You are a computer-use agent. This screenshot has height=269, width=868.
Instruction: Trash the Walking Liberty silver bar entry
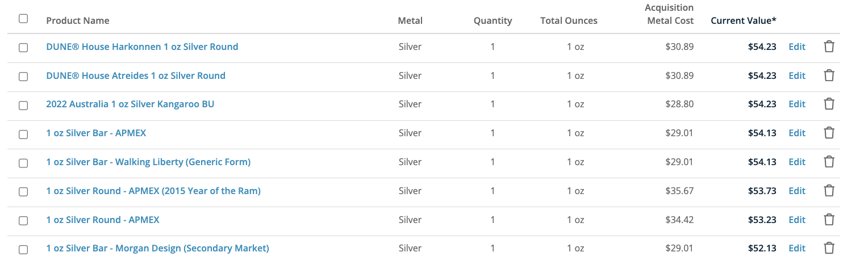[829, 162]
